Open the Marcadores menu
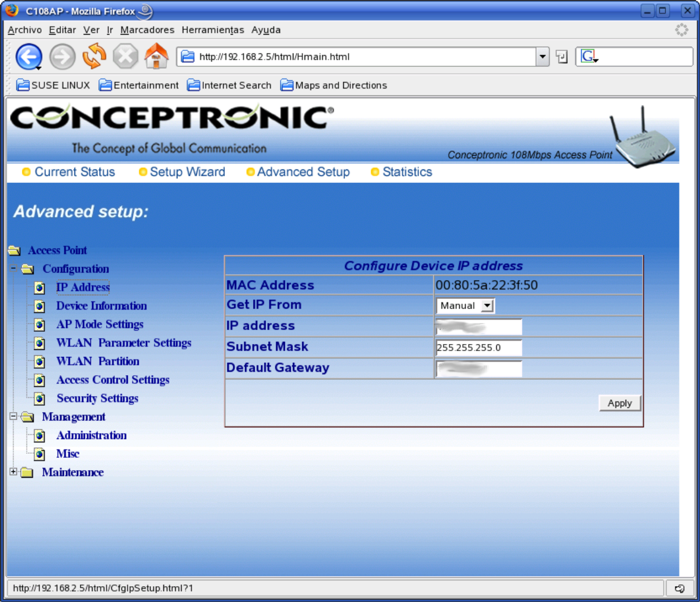The height and width of the screenshot is (602, 700). 147,30
